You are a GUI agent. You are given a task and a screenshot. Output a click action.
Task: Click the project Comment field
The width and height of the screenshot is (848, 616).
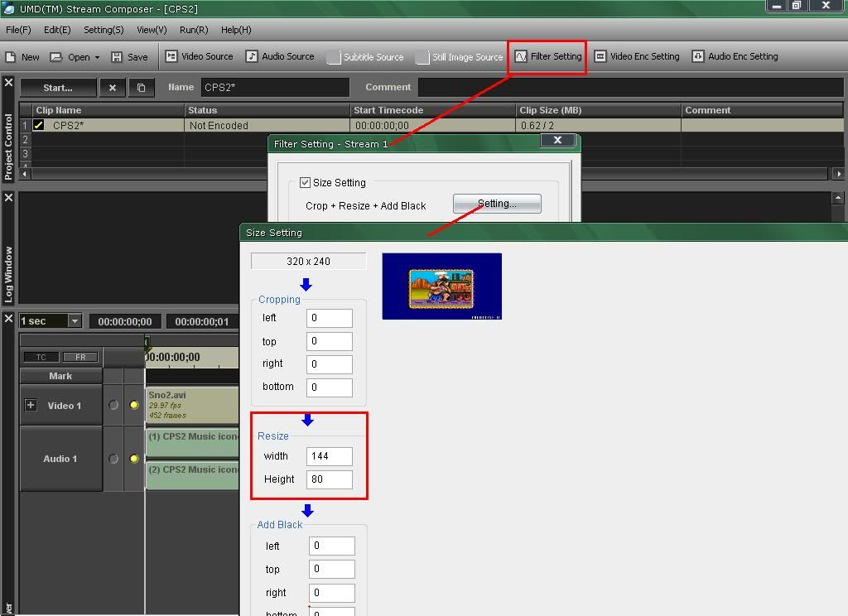(x=630, y=87)
